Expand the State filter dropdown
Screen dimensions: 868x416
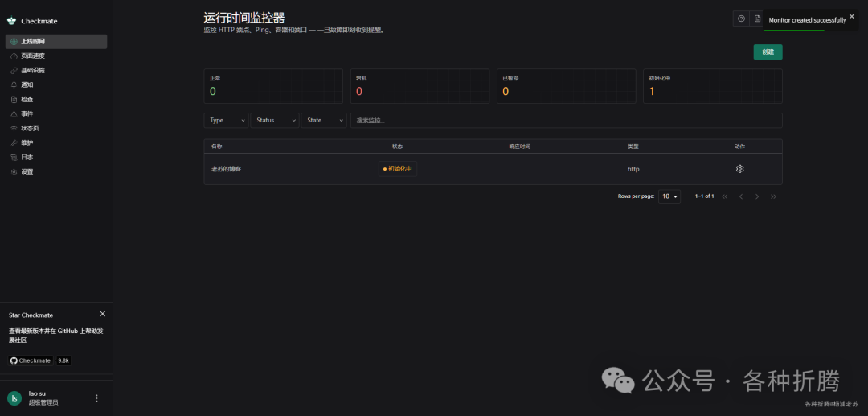click(324, 120)
